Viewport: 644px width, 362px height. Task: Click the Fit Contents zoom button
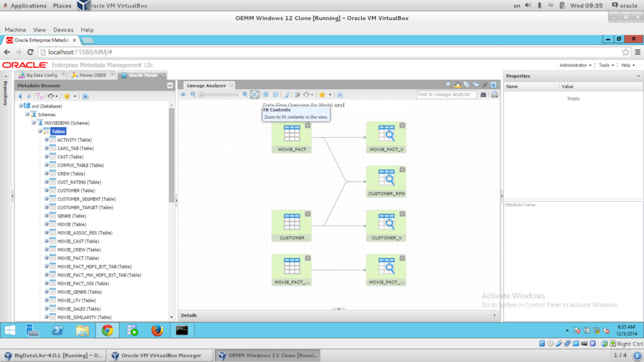255,94
